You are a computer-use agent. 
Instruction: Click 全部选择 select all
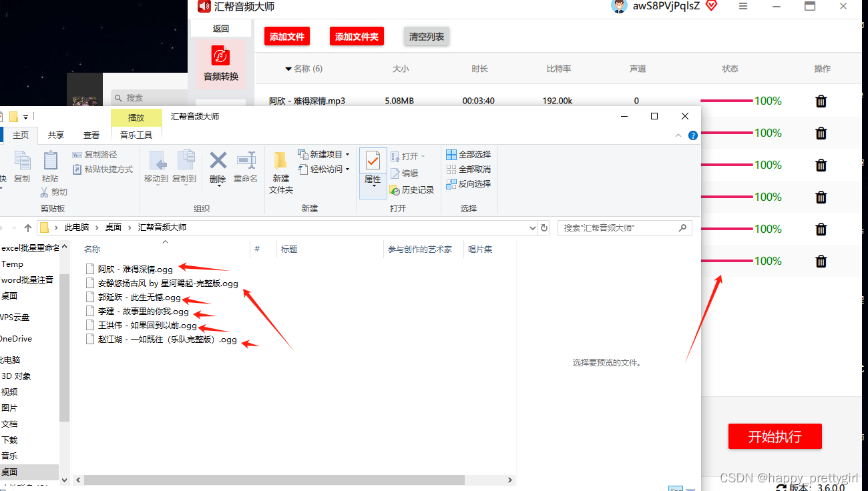click(x=468, y=155)
